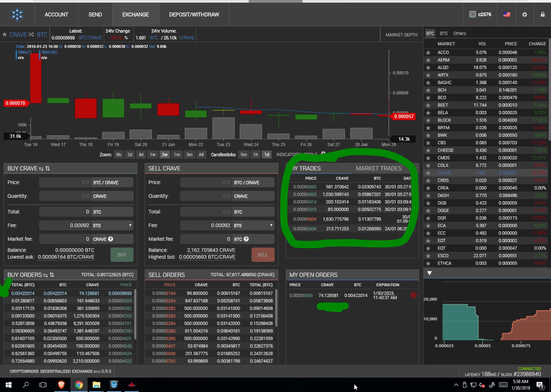Open the sell Fee asset dropdown BTS
The width and height of the screenshot is (551, 392).
coord(254,225)
